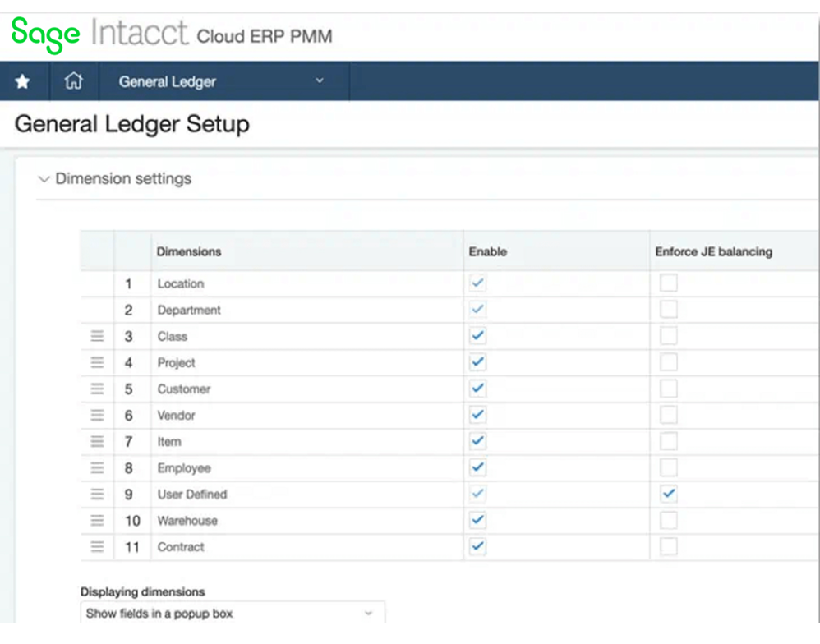This screenshot has width=820, height=644.
Task: Check Enforce JE balancing for Item
Action: (668, 440)
